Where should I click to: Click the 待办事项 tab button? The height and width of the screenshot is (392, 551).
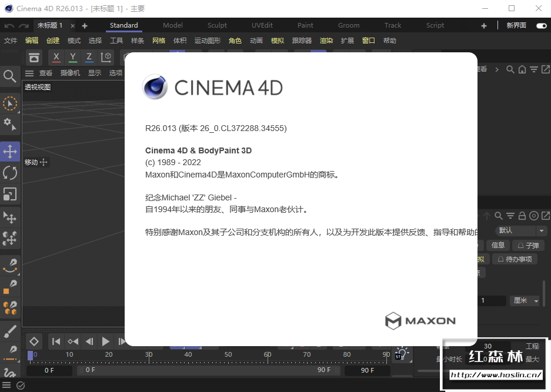tap(515, 259)
